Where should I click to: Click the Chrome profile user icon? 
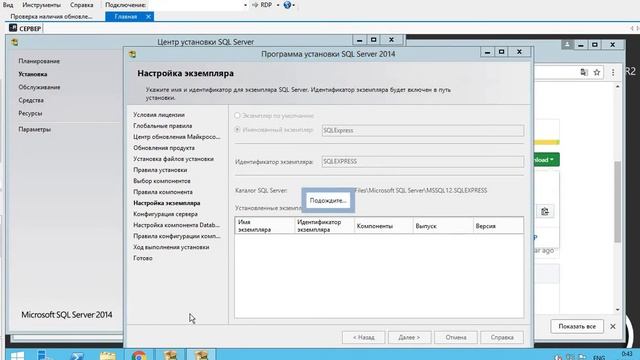pyautogui.click(x=567, y=44)
